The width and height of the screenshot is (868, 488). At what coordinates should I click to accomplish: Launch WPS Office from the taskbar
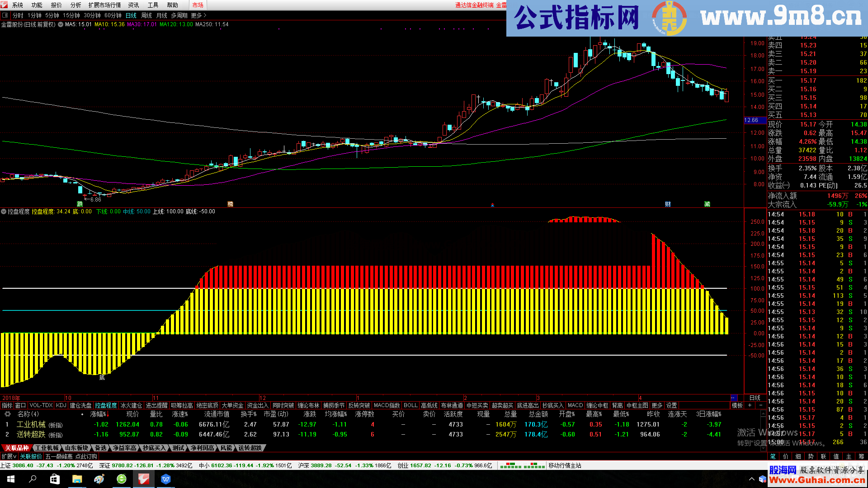[x=166, y=479]
